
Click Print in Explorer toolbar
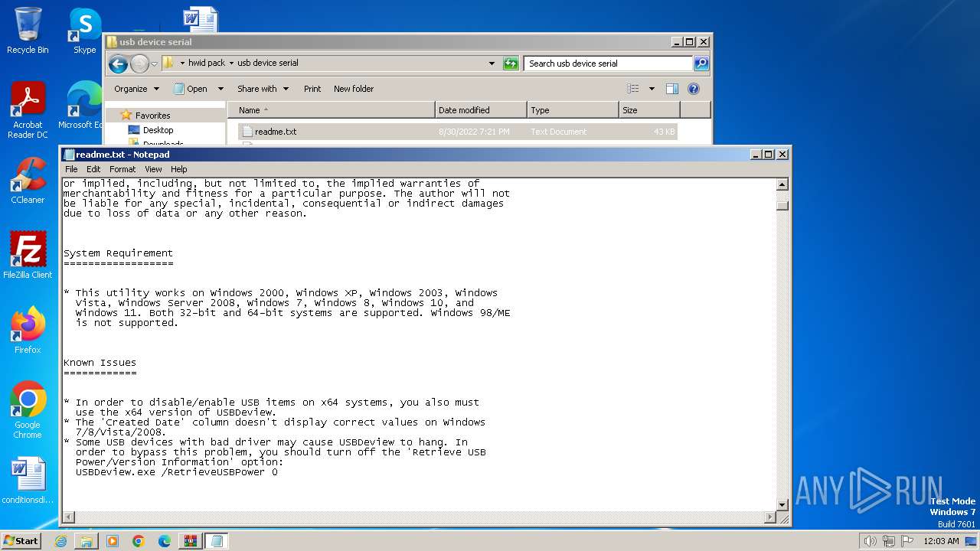pos(312,89)
